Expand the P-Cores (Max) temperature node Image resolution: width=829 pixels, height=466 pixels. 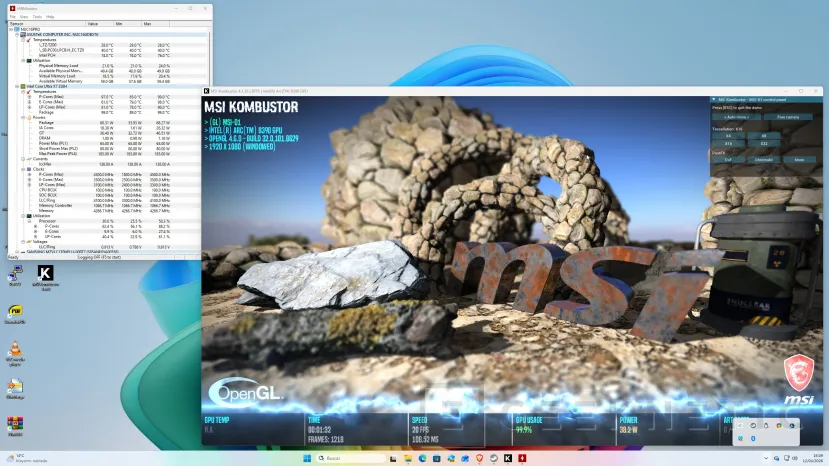[29, 97]
